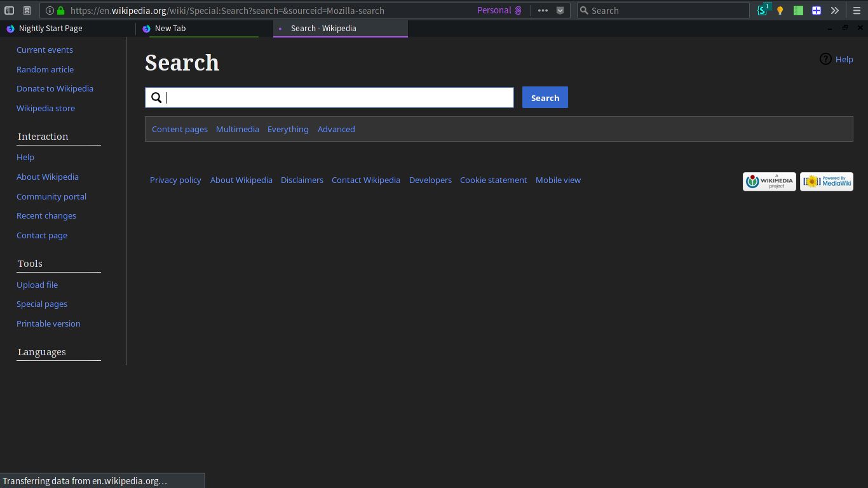Expand the toolbar overflow chevron
Image resolution: width=868 pixels, height=488 pixels.
[835, 10]
